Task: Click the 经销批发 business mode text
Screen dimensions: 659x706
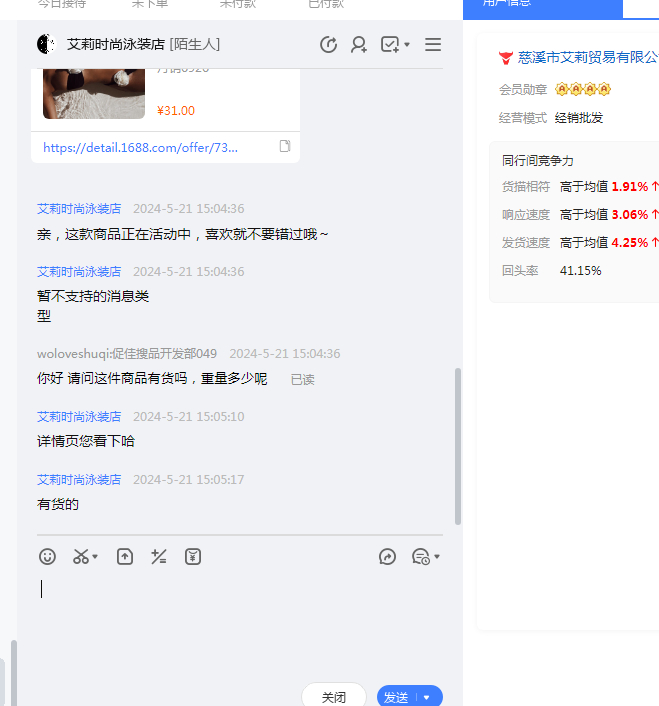Action: coord(579,118)
